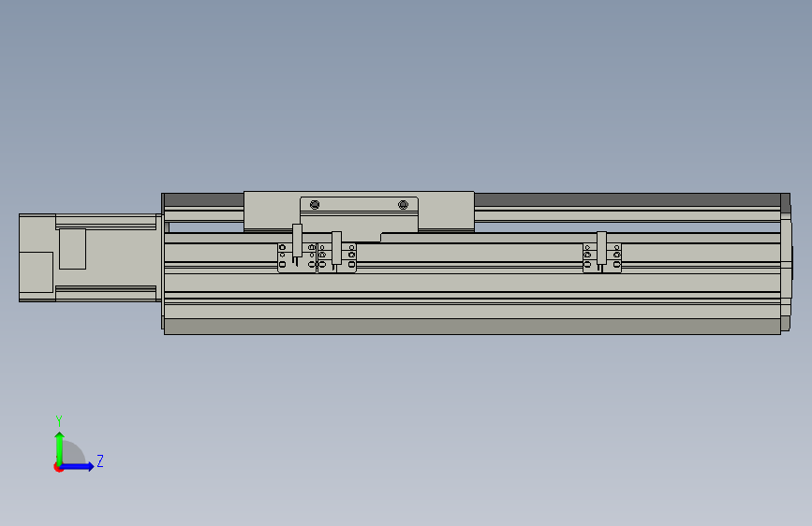Select the dark bottom base plate of the actuator
This screenshot has height=526, width=812.
472,327
